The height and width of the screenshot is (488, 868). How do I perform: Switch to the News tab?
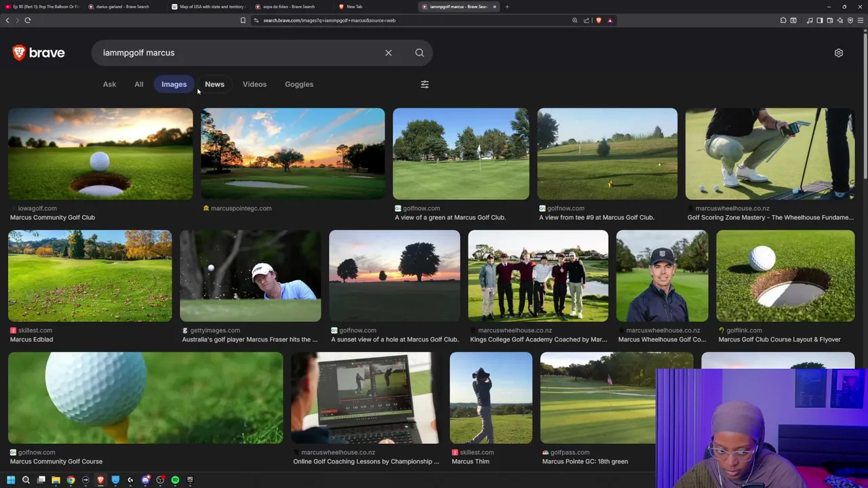[x=214, y=84]
